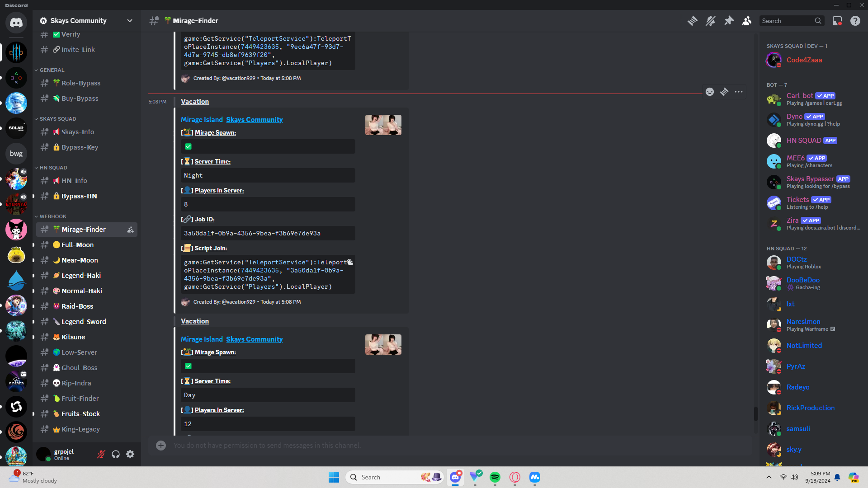Create invite for Mirage-Finder channel
The width and height of the screenshot is (868, 488).
pyautogui.click(x=130, y=230)
